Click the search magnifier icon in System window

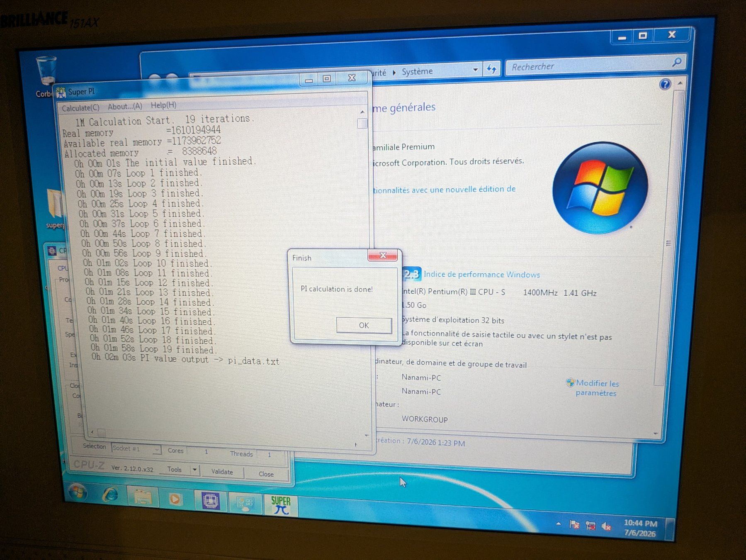click(677, 62)
